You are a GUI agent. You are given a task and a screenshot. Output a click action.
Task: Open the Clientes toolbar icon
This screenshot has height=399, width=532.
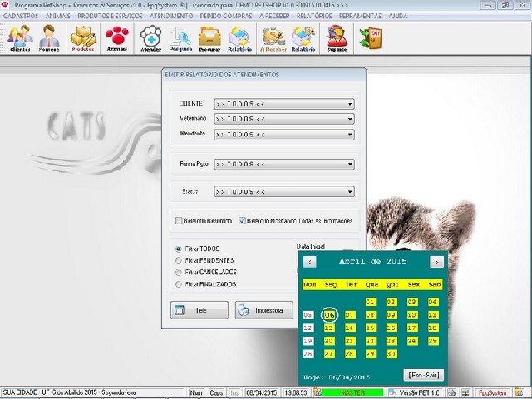coord(20,38)
